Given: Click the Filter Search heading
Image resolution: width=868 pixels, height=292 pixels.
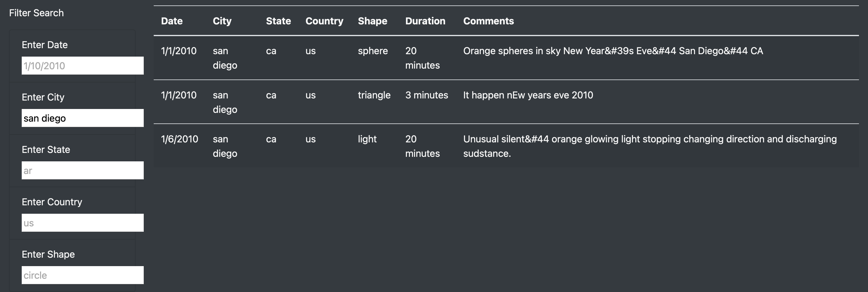Looking at the screenshot, I should 36,13.
